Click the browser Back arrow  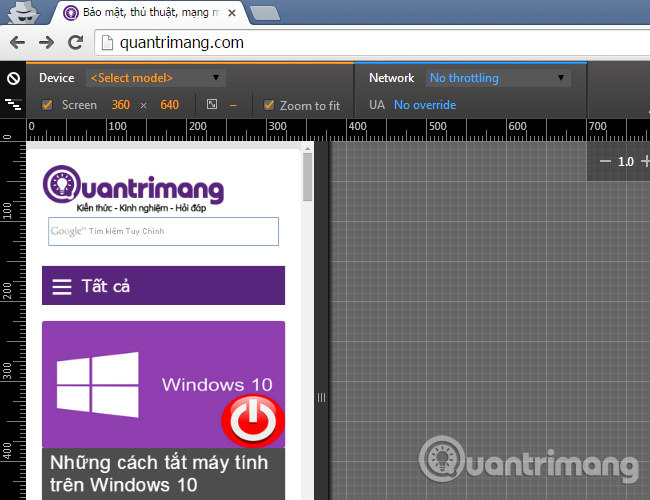point(17,42)
